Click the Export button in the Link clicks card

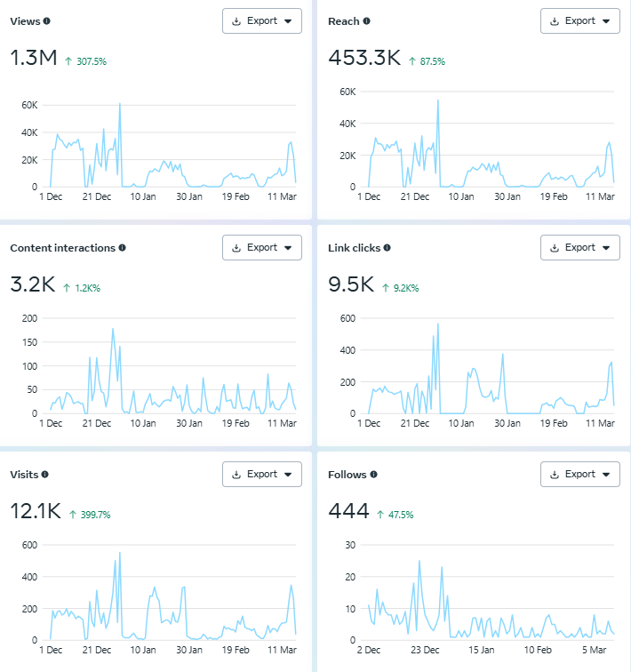(579, 248)
